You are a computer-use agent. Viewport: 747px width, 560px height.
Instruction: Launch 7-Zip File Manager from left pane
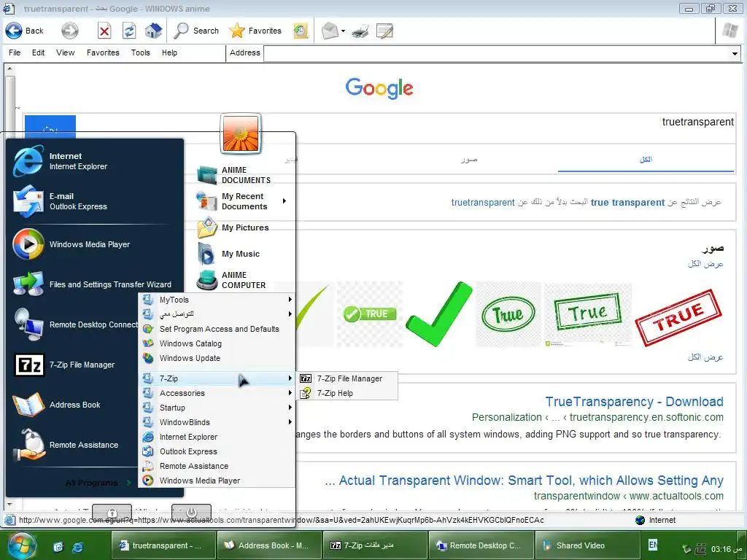coord(74,365)
